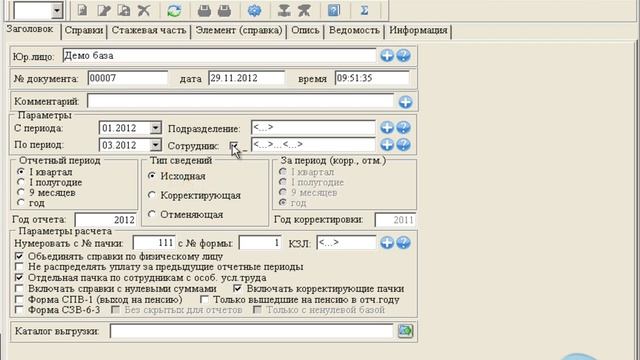Click folder browse icon for Каталог выгрузки
Screen dimensions: 640x360
(405, 331)
